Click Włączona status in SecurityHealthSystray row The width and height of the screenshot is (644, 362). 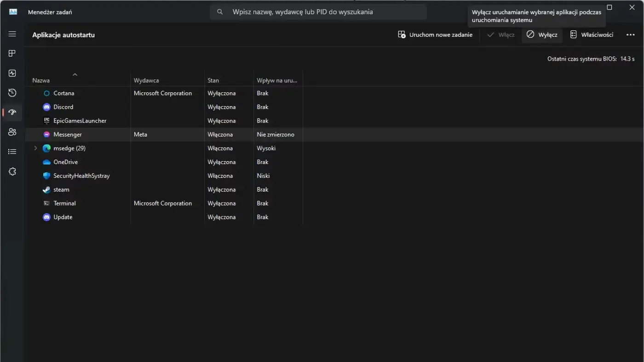pyautogui.click(x=220, y=176)
